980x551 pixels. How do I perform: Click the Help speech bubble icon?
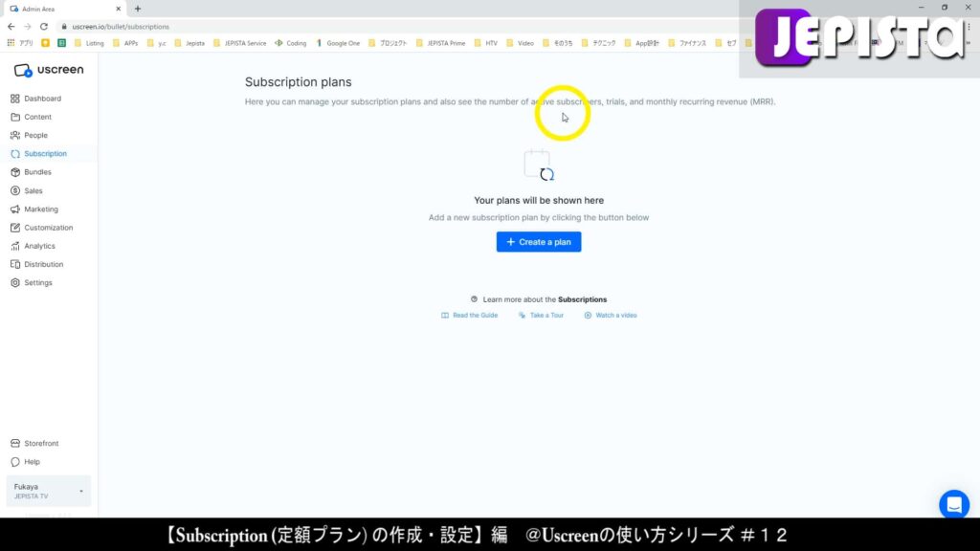coord(15,462)
